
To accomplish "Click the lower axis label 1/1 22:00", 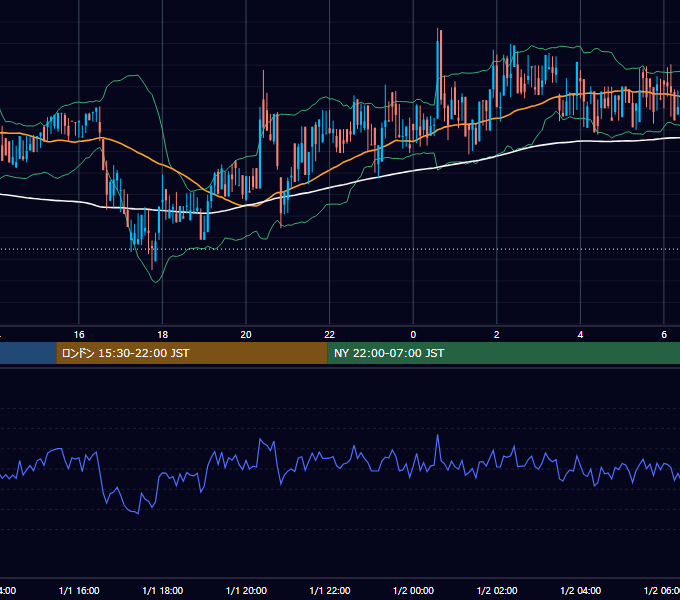I will [330, 591].
